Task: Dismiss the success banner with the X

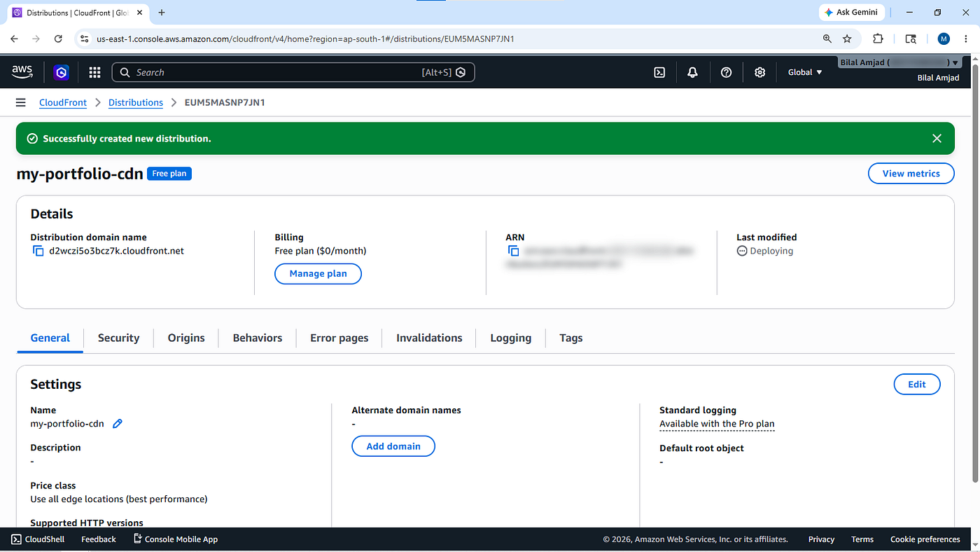Action: click(x=937, y=139)
